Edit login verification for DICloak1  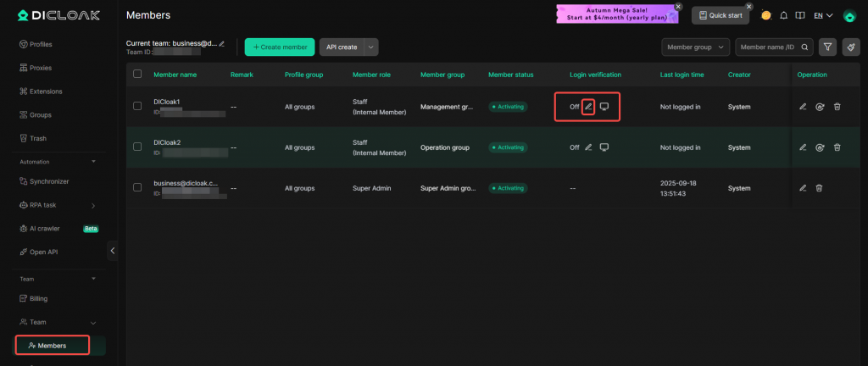click(588, 107)
